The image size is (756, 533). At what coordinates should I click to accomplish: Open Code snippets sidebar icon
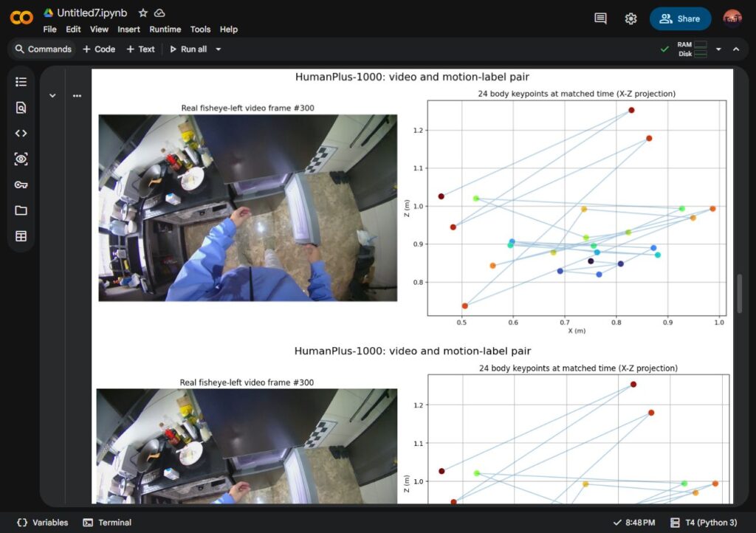click(21, 133)
